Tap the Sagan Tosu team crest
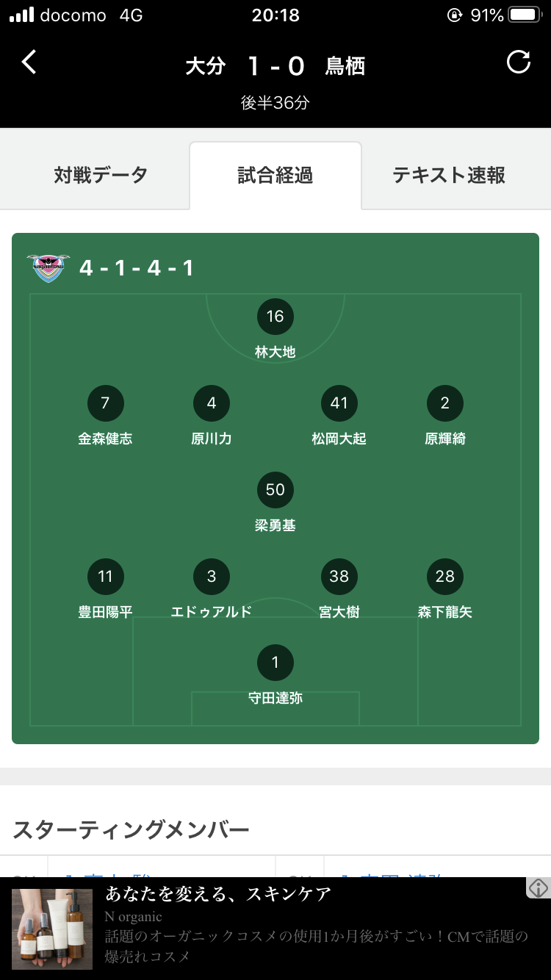The height and width of the screenshot is (980, 551). point(48,268)
